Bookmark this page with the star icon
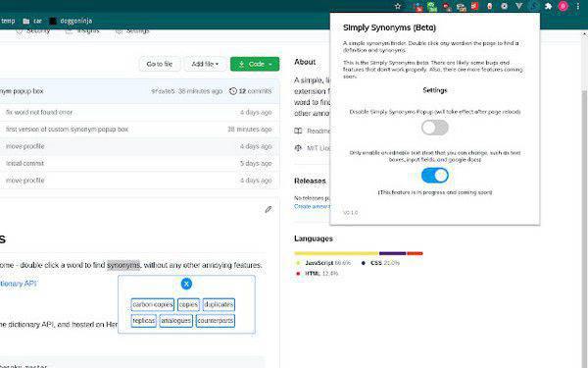The width and height of the screenshot is (588, 368). pos(398,6)
